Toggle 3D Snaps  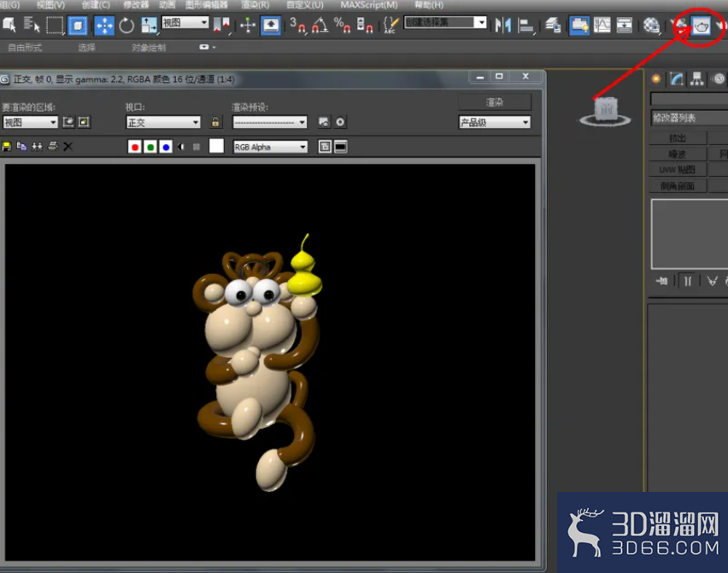pos(298,25)
